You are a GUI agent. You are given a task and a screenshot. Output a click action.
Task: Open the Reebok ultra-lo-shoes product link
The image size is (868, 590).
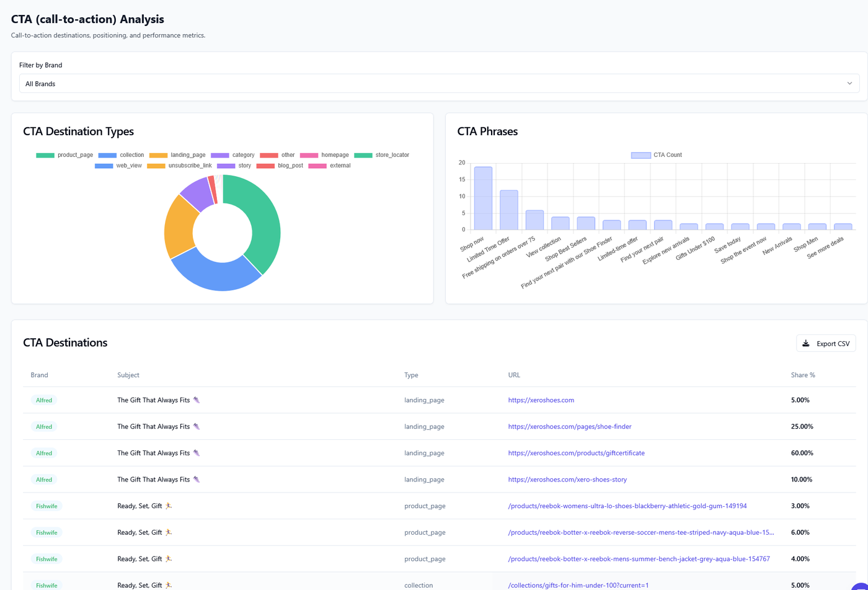(x=627, y=506)
